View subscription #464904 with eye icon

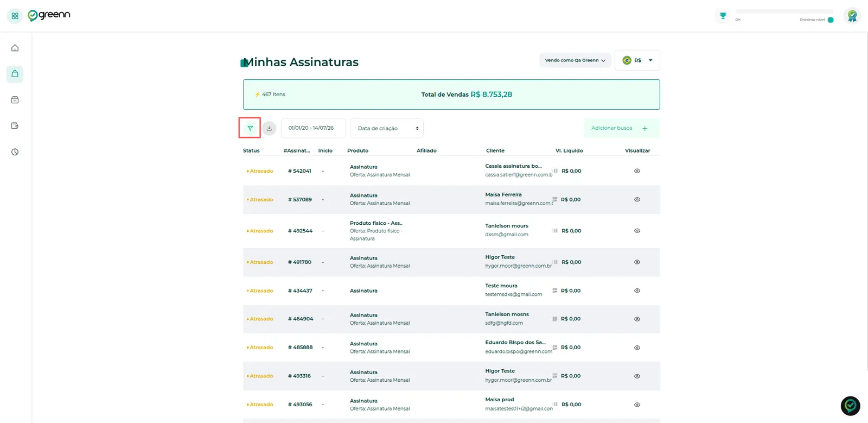(637, 319)
